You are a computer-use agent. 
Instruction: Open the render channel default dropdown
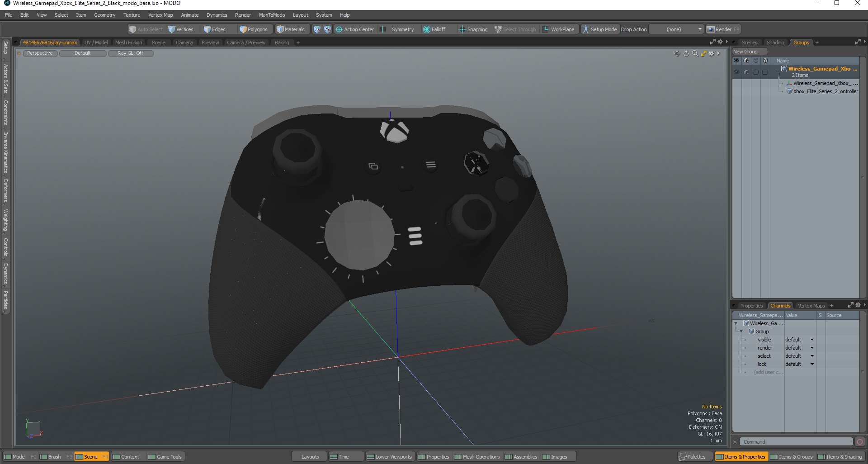[799, 348]
